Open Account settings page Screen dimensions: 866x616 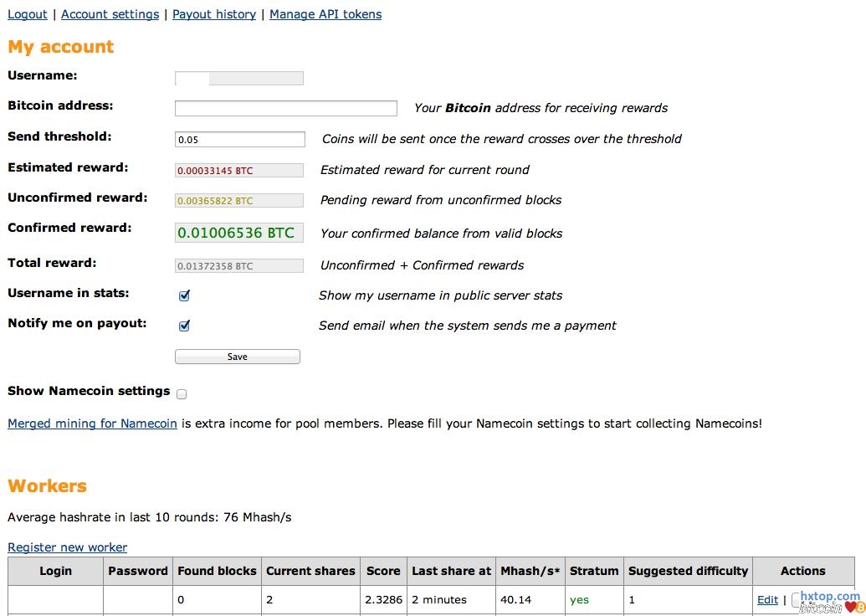click(110, 14)
